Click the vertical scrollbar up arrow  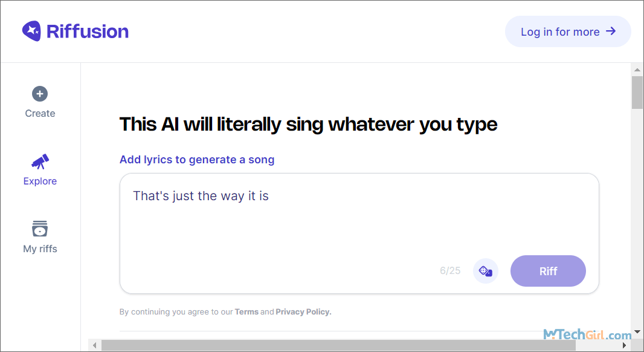(637, 70)
